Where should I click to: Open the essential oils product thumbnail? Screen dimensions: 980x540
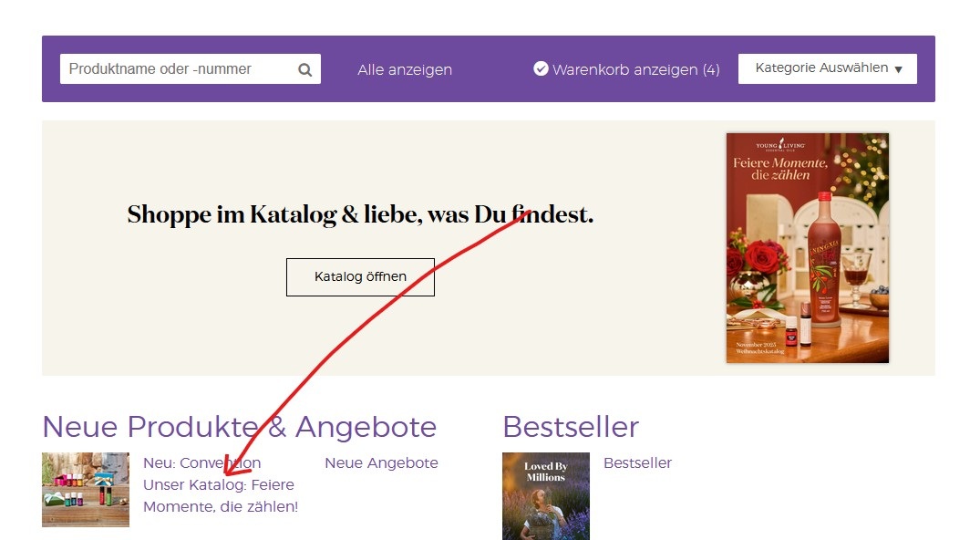point(86,490)
